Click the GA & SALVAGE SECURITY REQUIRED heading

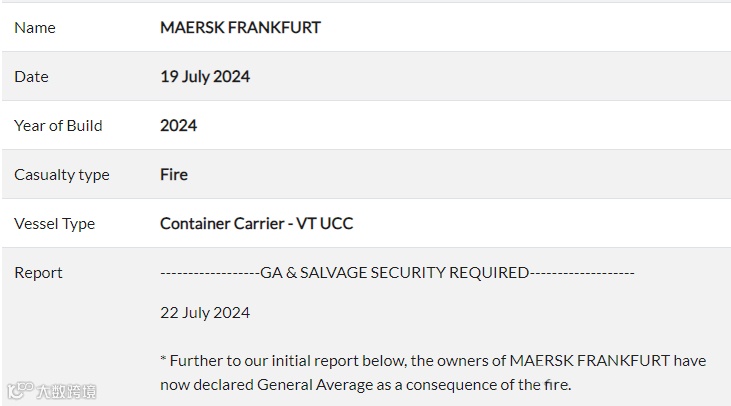[x=394, y=273]
